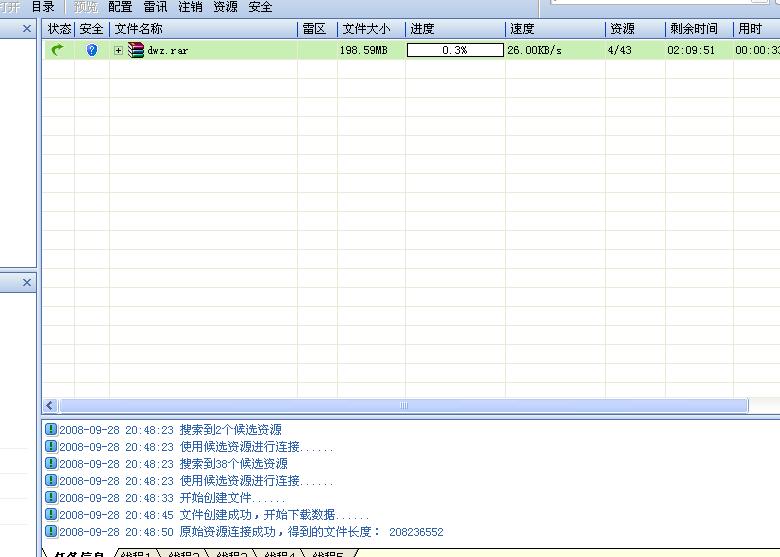Open the 目录 toolbar item
The height and width of the screenshot is (557, 780).
point(43,7)
